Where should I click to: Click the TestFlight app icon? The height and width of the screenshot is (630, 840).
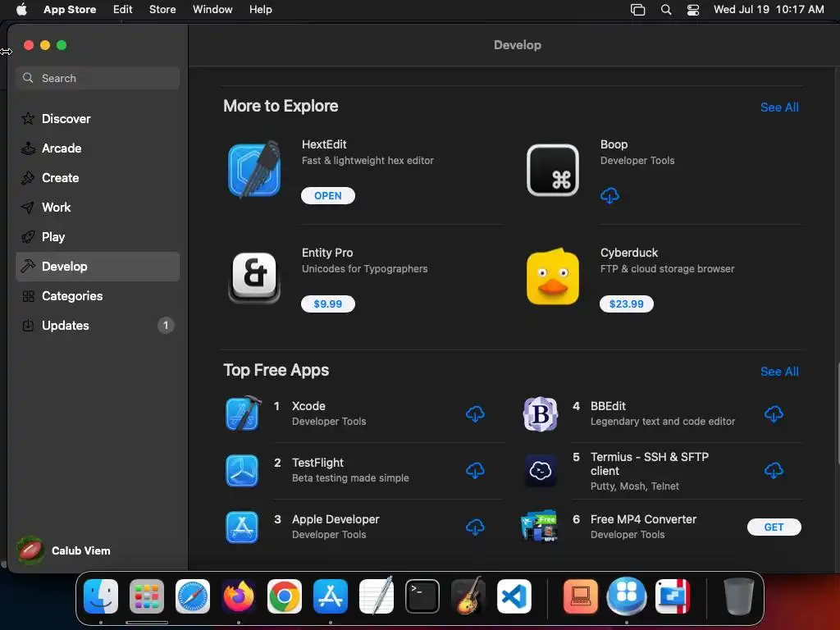point(242,470)
